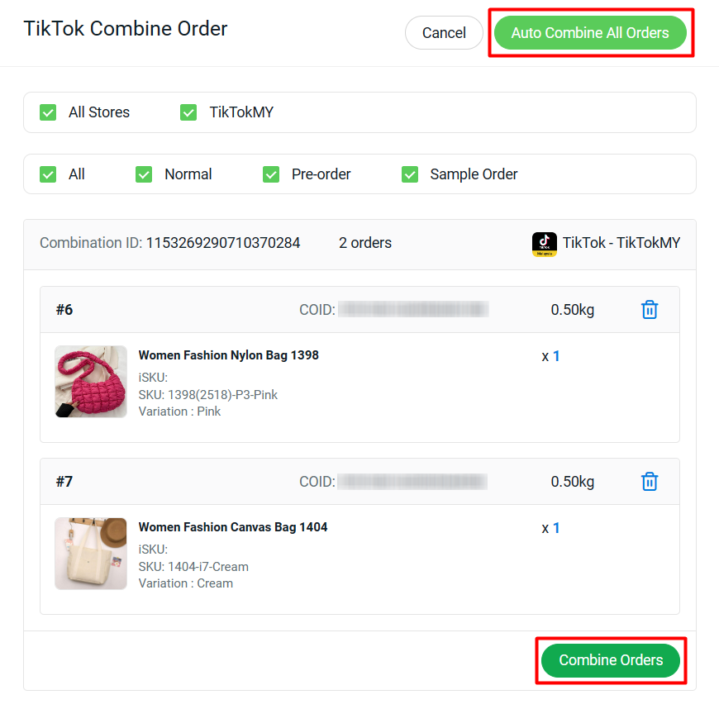The image size is (719, 728).
Task: Delete order #7 with trash icon
Action: coord(650,482)
